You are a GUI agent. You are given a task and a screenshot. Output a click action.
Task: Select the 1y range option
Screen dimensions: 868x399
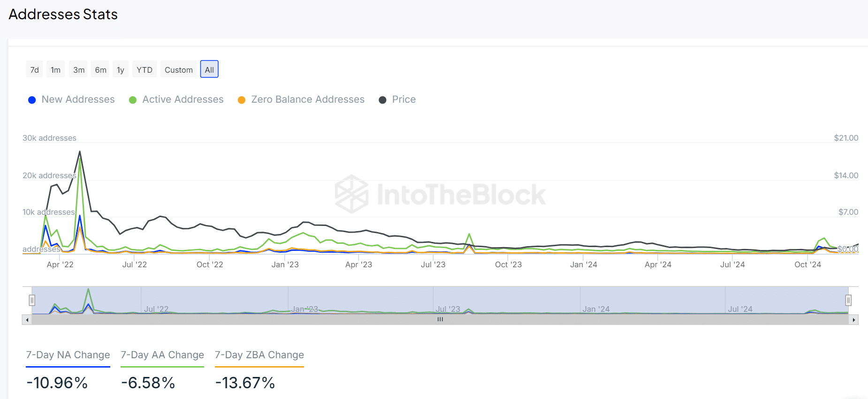[121, 70]
